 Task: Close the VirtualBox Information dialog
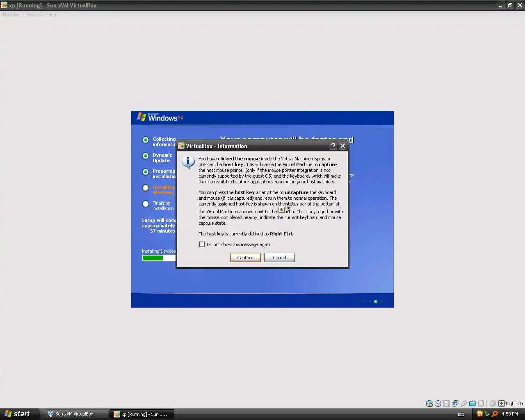pyautogui.click(x=343, y=146)
